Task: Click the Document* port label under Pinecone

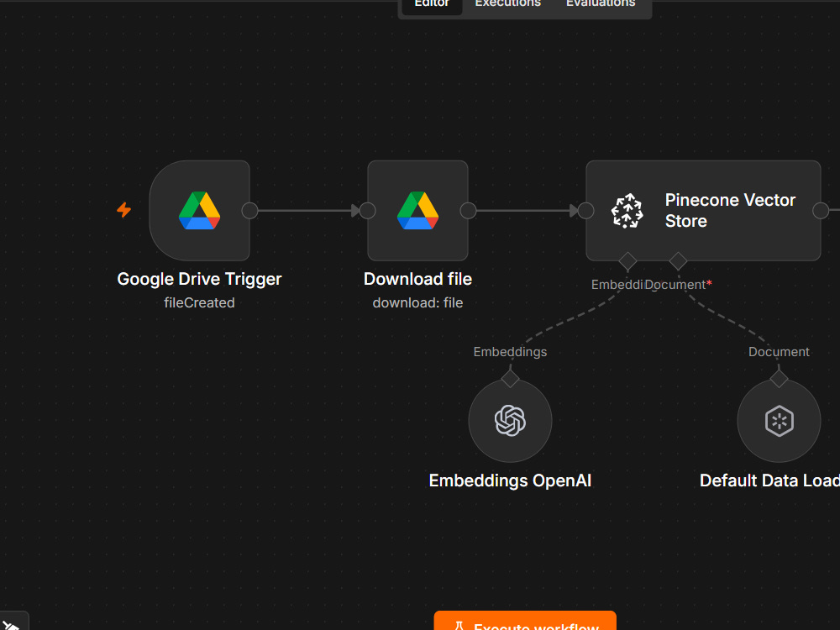Action: coord(678,285)
